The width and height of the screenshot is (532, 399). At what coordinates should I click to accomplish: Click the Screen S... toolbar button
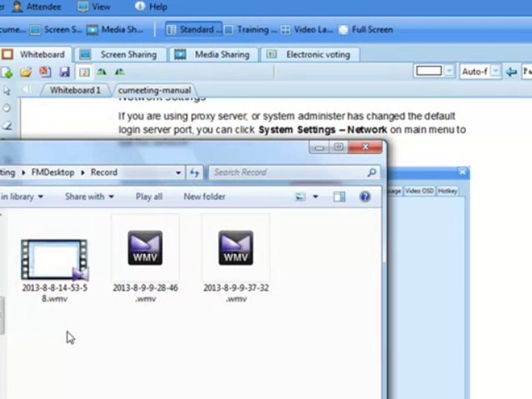(56, 30)
